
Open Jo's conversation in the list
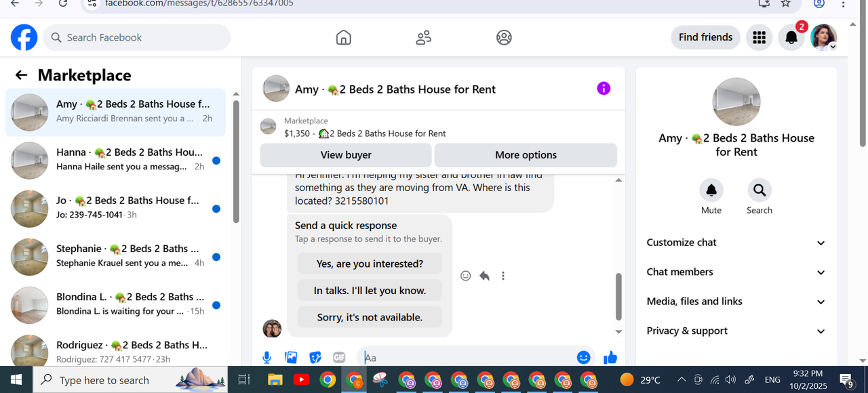point(116,209)
